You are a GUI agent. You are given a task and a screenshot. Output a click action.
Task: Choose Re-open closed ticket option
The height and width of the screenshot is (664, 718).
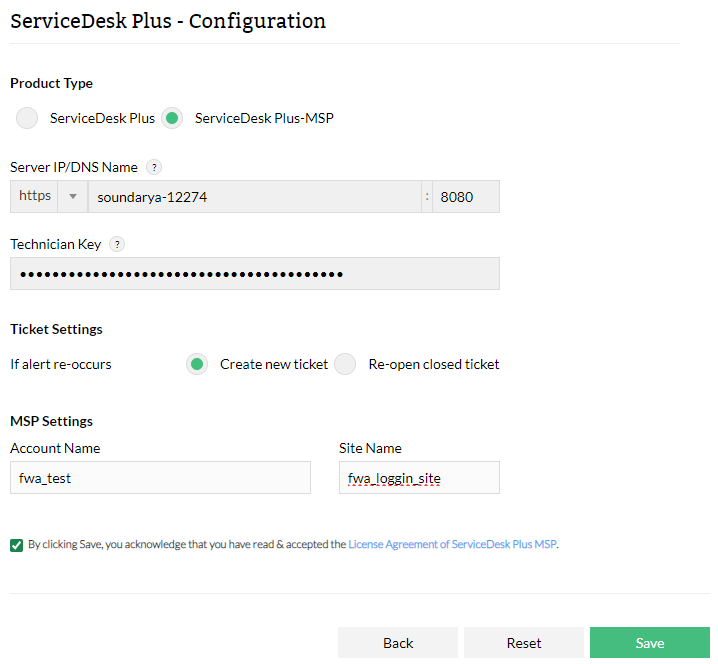coord(345,364)
